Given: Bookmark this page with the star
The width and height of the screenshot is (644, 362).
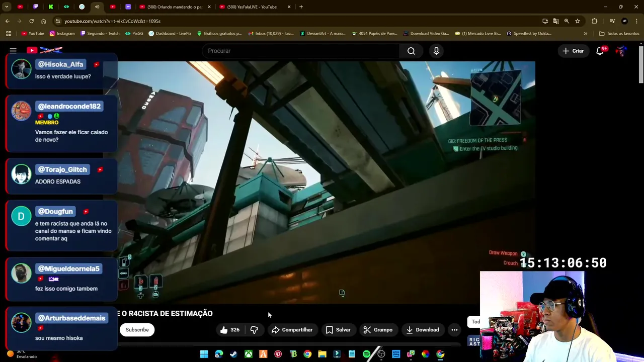Looking at the screenshot, I should pyautogui.click(x=578, y=21).
